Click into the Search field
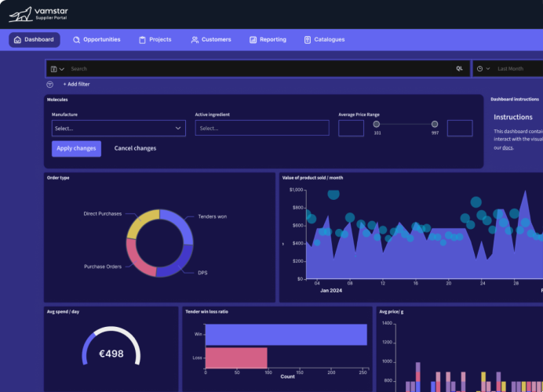543x392 pixels. click(x=260, y=69)
